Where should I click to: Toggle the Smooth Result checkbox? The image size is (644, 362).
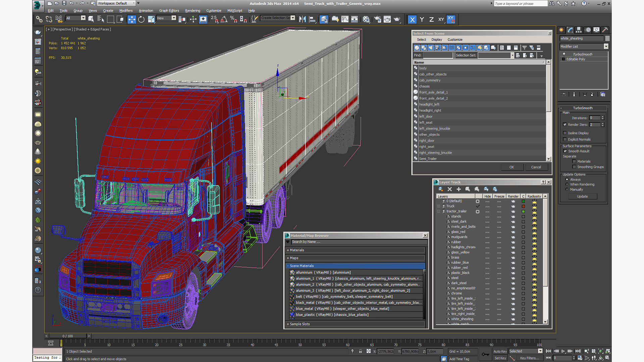[x=565, y=151]
